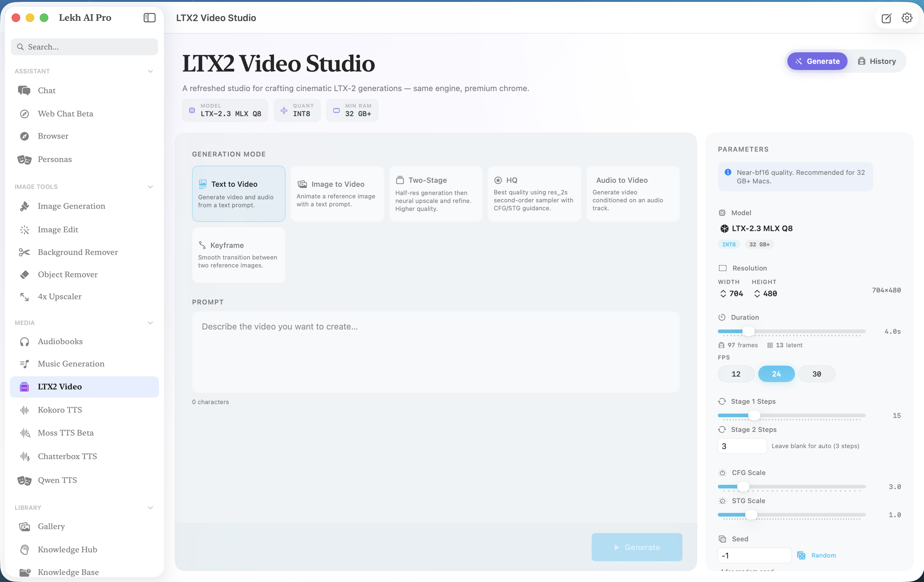Select LTX2 Video sidebar item
Viewport: 924px width, 582px height.
click(x=84, y=387)
